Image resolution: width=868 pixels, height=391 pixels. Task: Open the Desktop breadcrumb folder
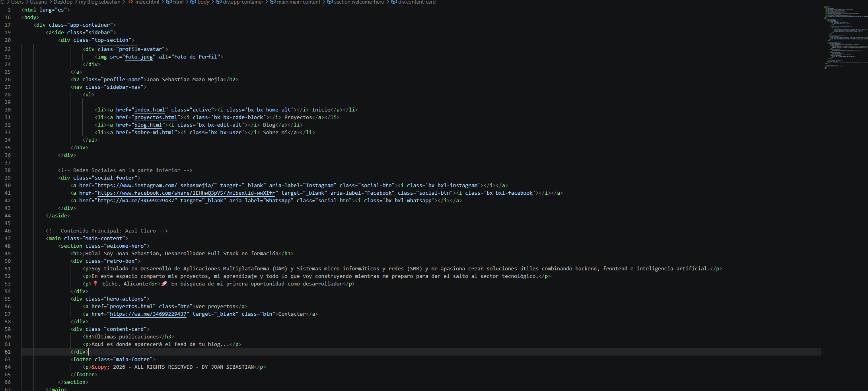click(63, 2)
